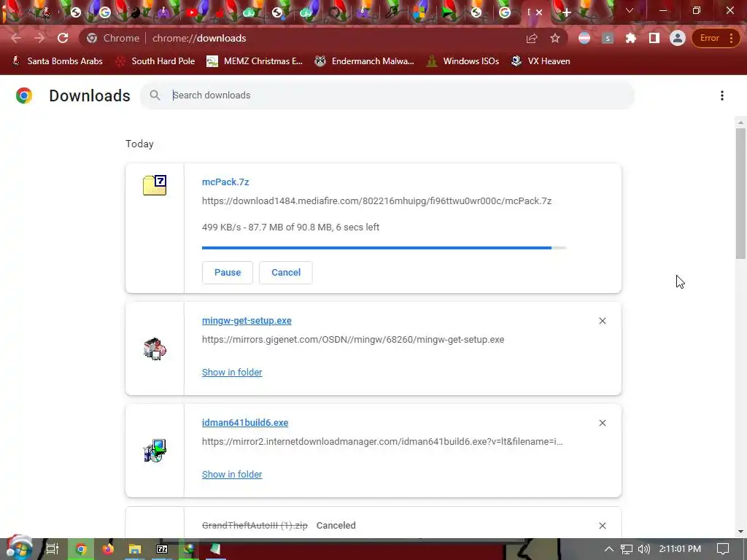Switch to the YouTube tab

tap(192, 12)
